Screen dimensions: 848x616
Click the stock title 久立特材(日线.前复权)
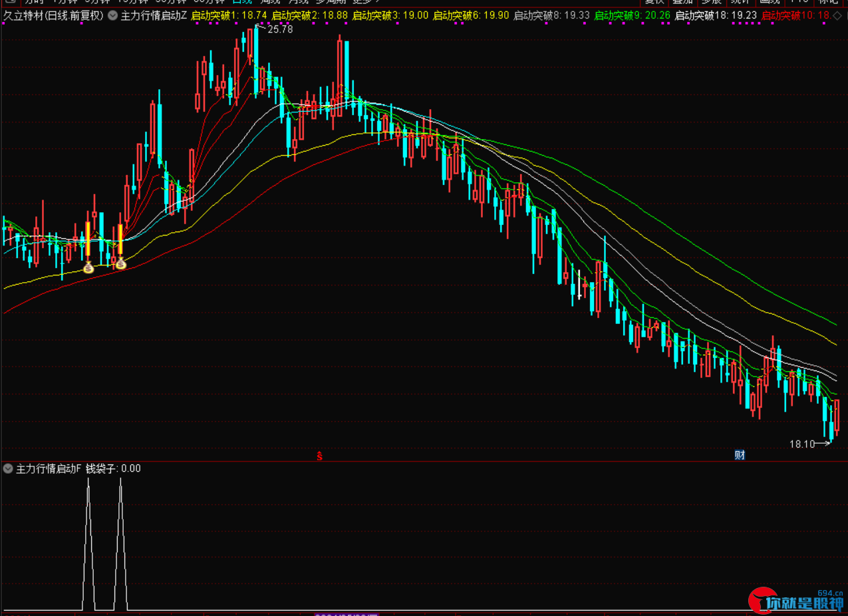click(54, 16)
